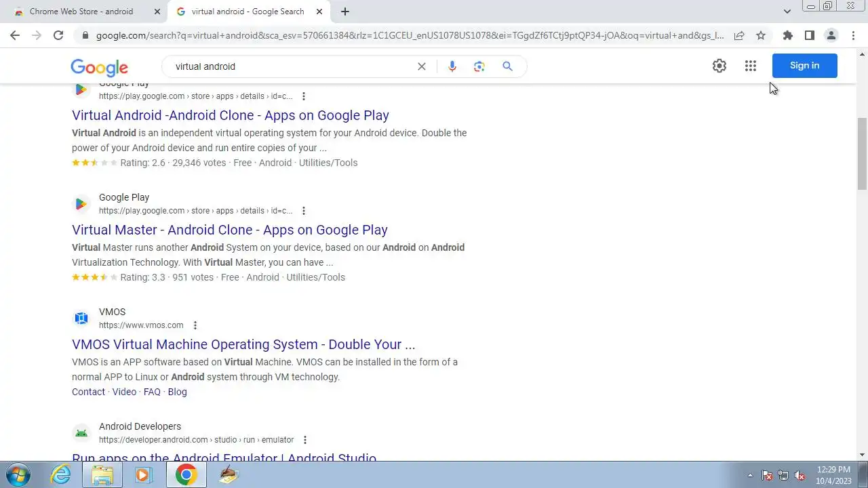Go back using the browser back arrow
868x488 pixels.
pos(15,35)
